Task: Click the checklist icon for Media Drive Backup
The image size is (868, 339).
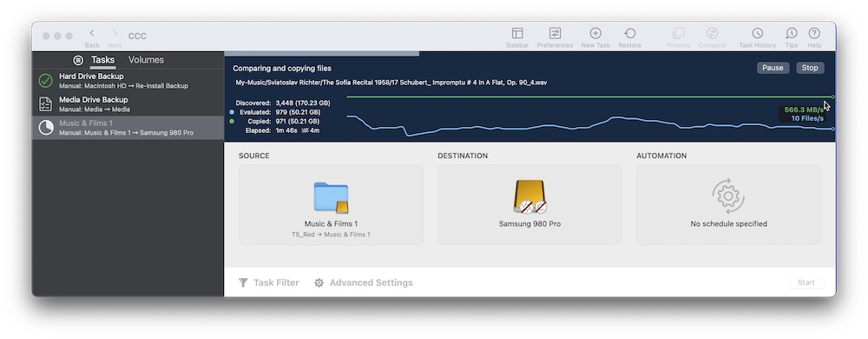Action: [45, 104]
